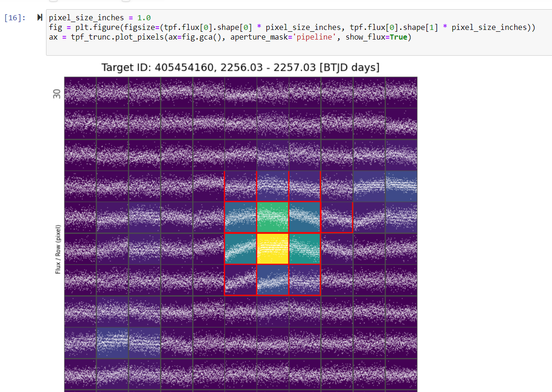The image size is (552, 392).
Task: Click the "Flux / Row (pixel)" axis label
Action: coord(58,249)
